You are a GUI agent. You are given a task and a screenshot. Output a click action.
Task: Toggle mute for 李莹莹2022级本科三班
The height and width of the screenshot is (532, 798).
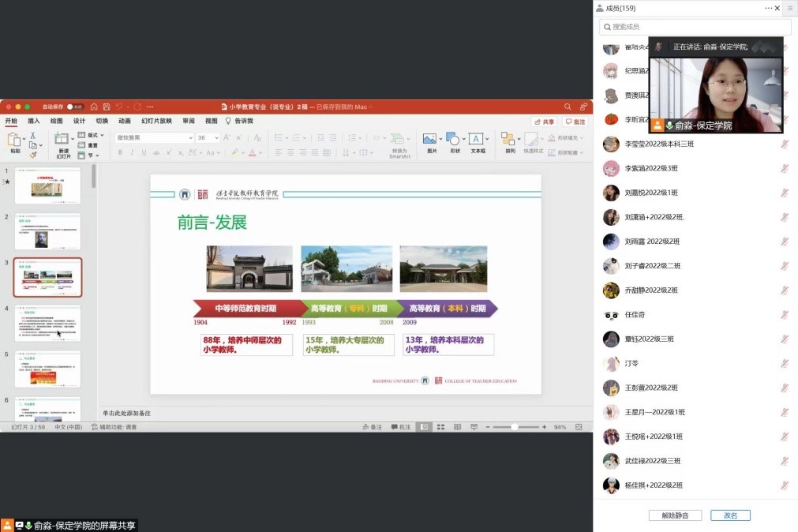pyautogui.click(x=784, y=144)
